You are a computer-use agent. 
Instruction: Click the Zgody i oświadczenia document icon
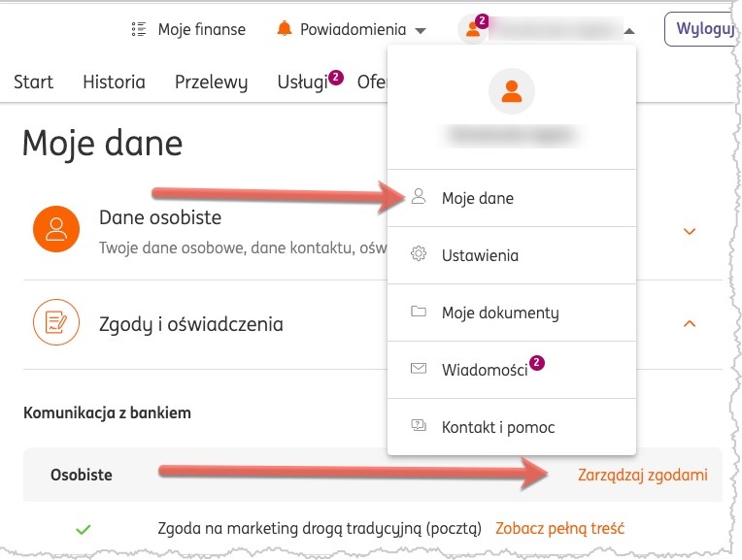[x=56, y=322]
